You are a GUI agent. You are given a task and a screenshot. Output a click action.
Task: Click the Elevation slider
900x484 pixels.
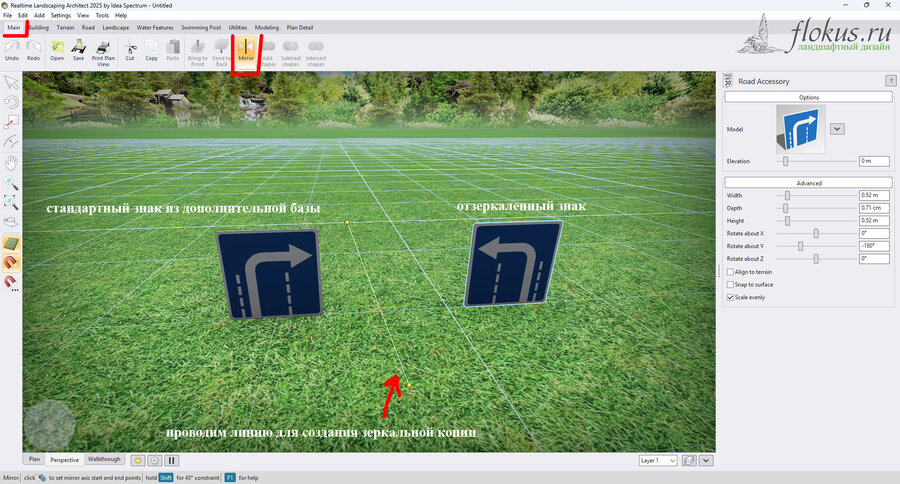click(x=817, y=161)
